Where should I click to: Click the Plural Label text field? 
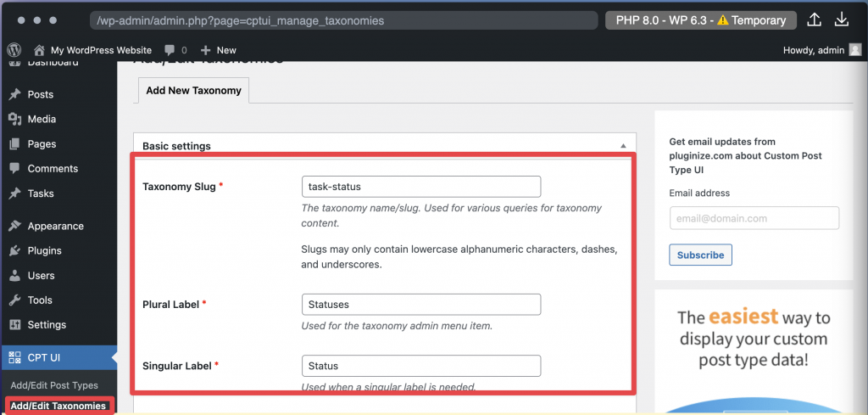420,304
